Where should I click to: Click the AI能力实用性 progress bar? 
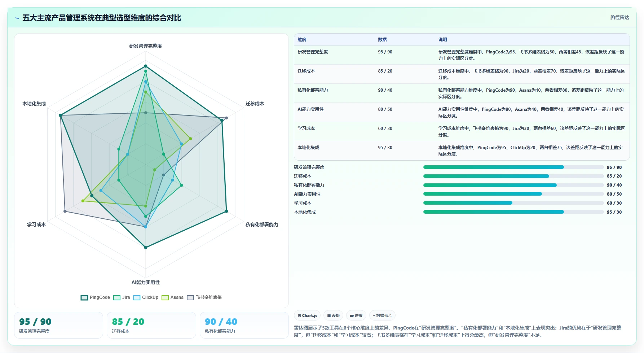[x=513, y=194]
